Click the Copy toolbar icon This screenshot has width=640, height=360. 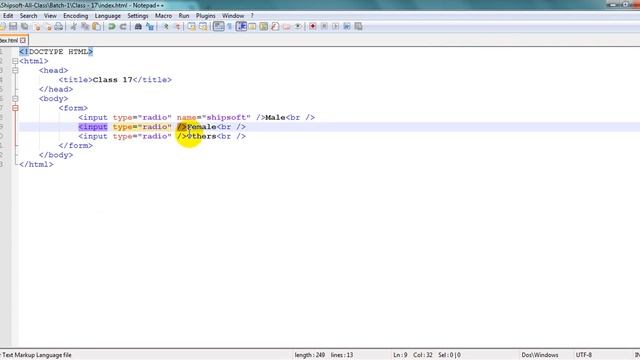pos(85,27)
